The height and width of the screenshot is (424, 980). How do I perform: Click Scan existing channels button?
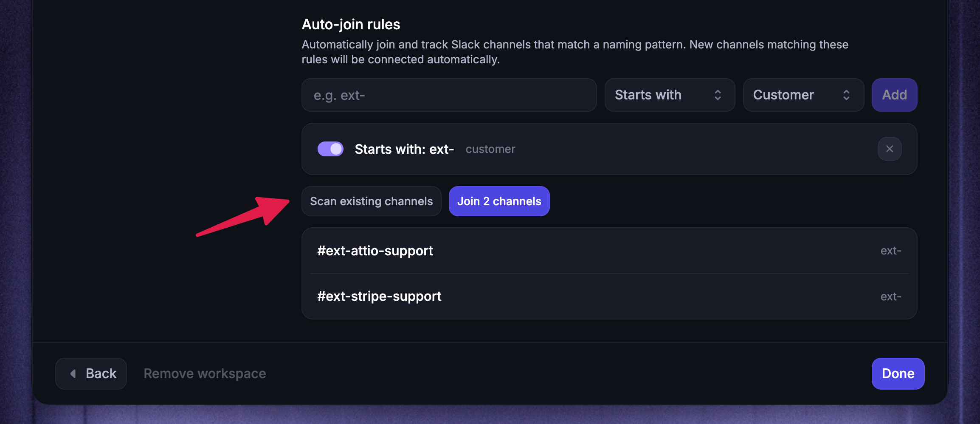click(372, 201)
